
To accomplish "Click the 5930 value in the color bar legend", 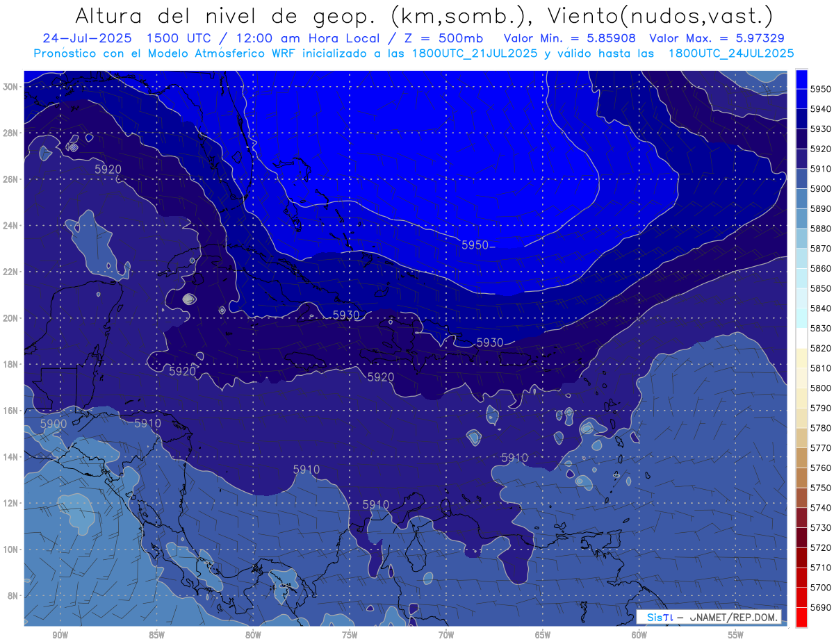I will pyautogui.click(x=820, y=129).
